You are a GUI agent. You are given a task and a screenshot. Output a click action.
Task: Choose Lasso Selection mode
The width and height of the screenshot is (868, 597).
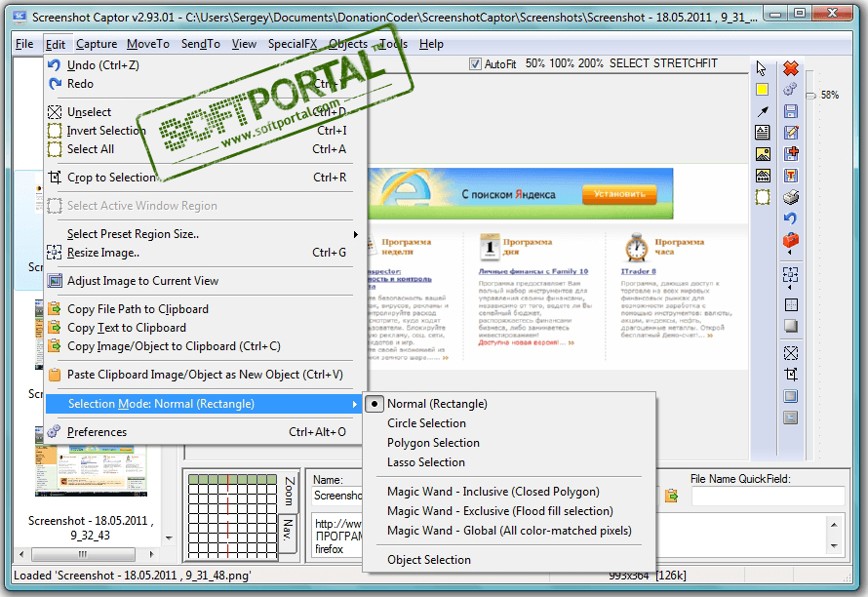pyautogui.click(x=425, y=462)
